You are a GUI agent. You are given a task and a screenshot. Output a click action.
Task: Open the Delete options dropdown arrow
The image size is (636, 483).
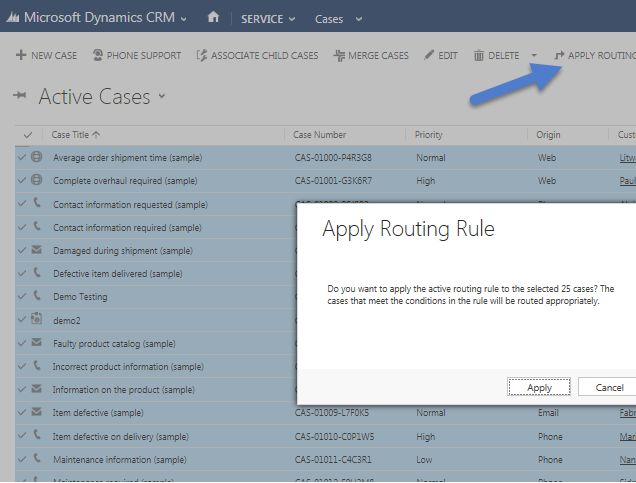tap(534, 55)
